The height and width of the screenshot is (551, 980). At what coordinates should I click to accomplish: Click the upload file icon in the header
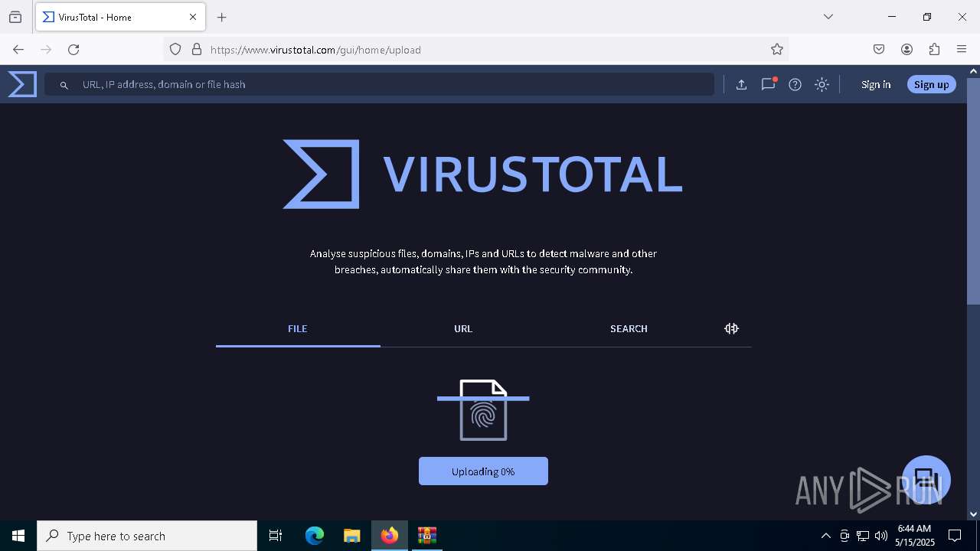741,85
